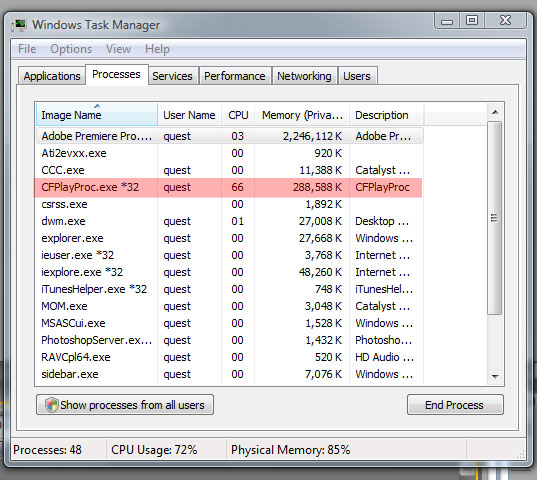Maximize the Task Manager window
This screenshot has width=537, height=480.
472,21
